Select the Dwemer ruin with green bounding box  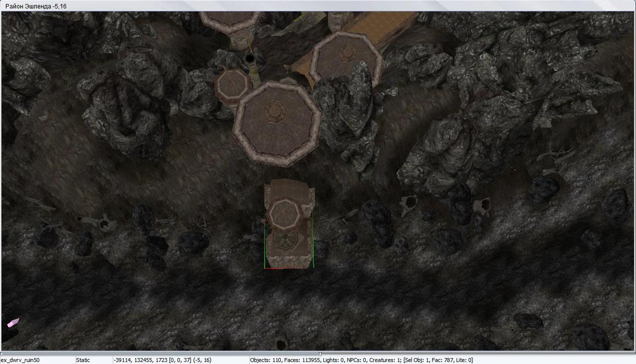click(289, 224)
